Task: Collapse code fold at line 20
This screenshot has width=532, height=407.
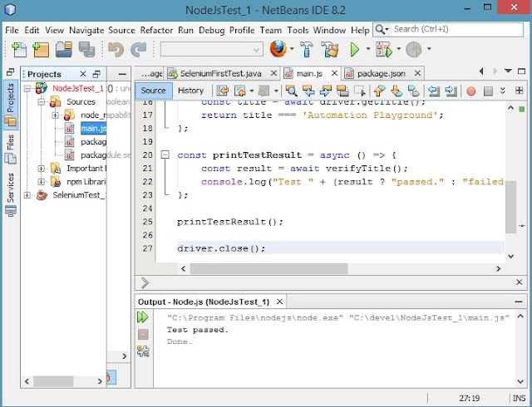Action: 165,155
